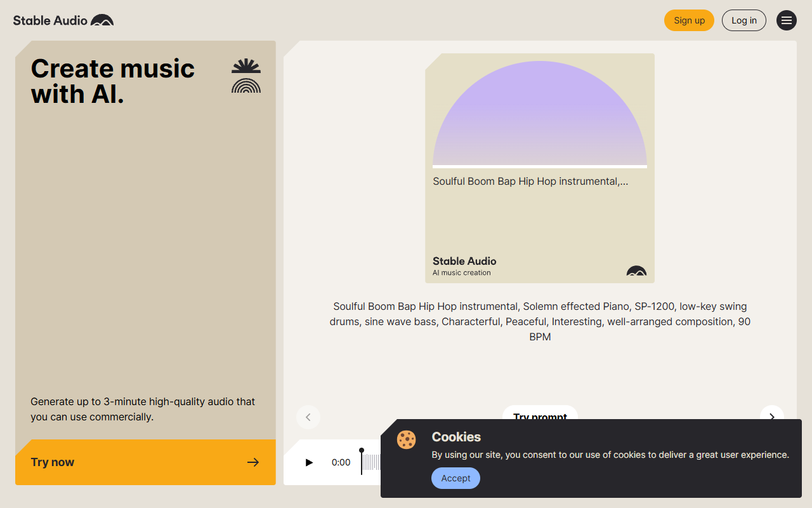Click the sun and rainbow decorative icon
812x508 pixels.
[246, 76]
